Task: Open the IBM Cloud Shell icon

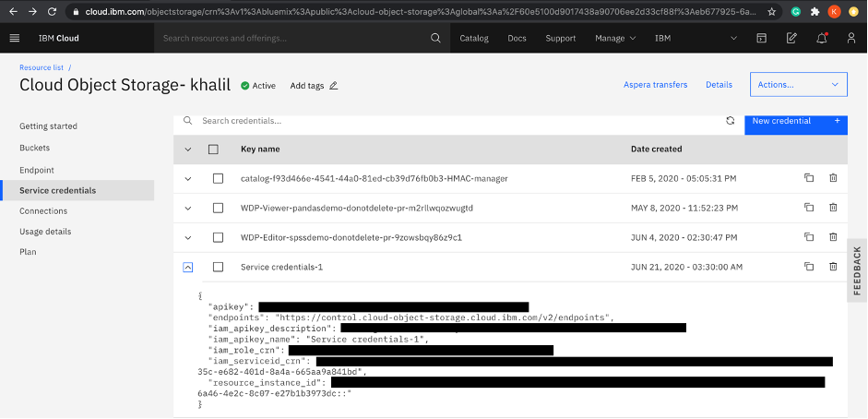Action: [x=762, y=38]
